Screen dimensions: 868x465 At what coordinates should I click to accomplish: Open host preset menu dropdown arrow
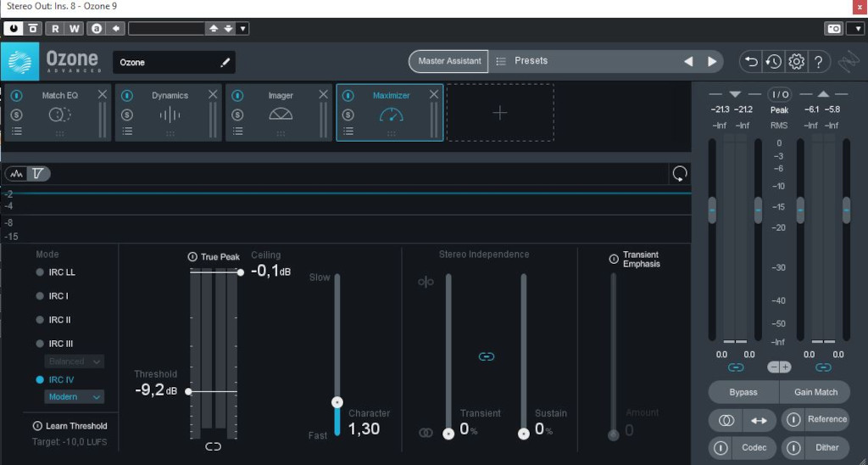pyautogui.click(x=242, y=29)
